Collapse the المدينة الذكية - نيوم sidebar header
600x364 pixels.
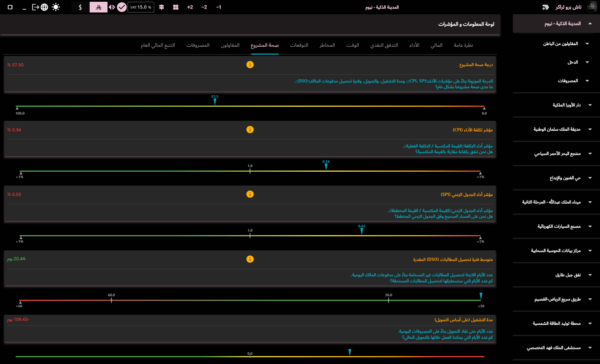556,24
